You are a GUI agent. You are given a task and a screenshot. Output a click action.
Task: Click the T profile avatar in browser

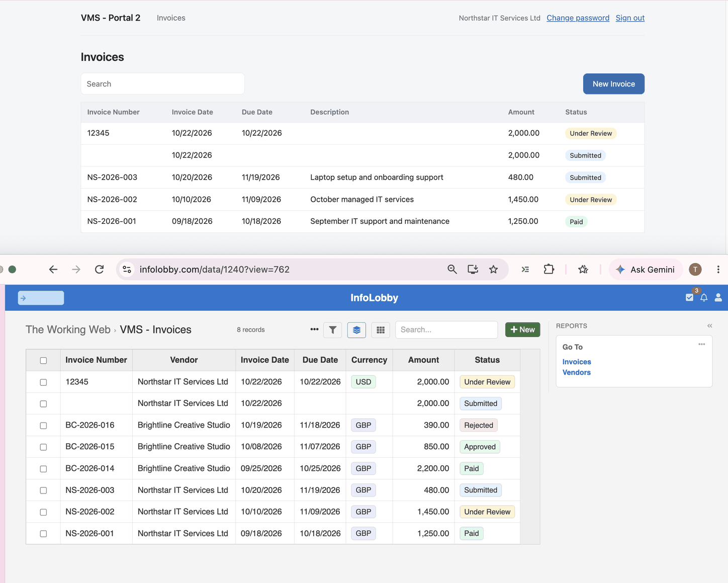(695, 270)
